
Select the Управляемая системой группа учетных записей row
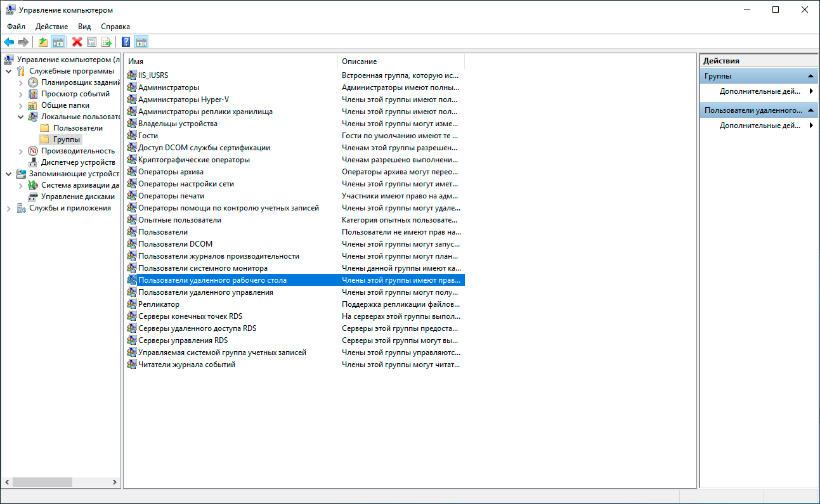(x=295, y=352)
